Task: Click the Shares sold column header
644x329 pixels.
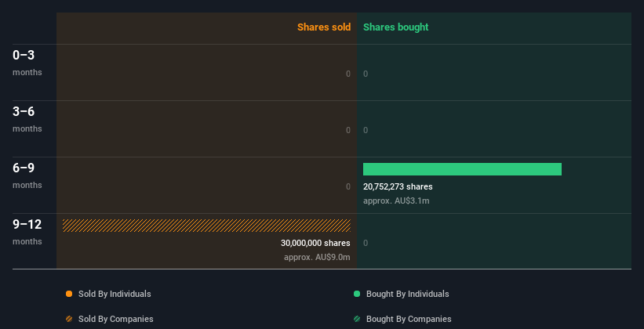Action: [324, 27]
